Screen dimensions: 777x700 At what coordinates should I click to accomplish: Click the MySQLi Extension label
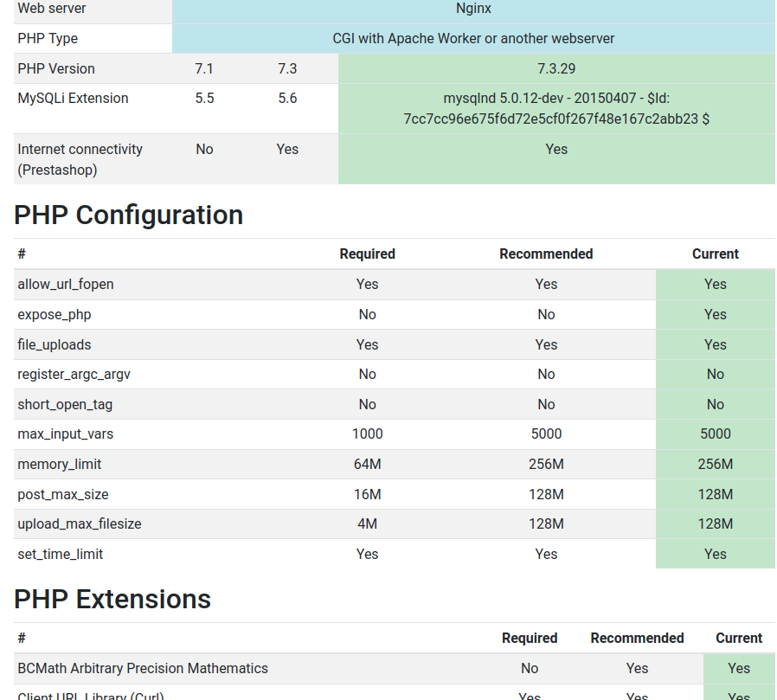pos(73,98)
